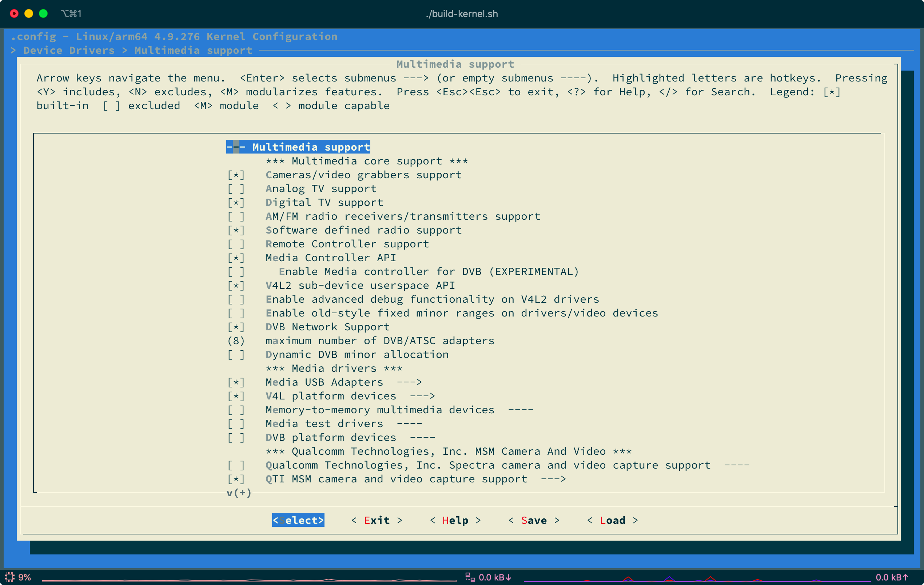This screenshot has height=585, width=924.
Task: Click the Select button
Action: point(298,520)
